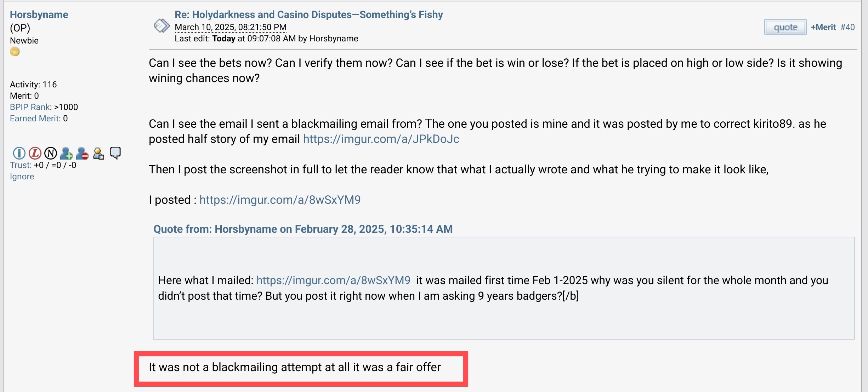The width and height of the screenshot is (868, 392).
Task: Click the black N ninjastic icon
Action: [51, 153]
